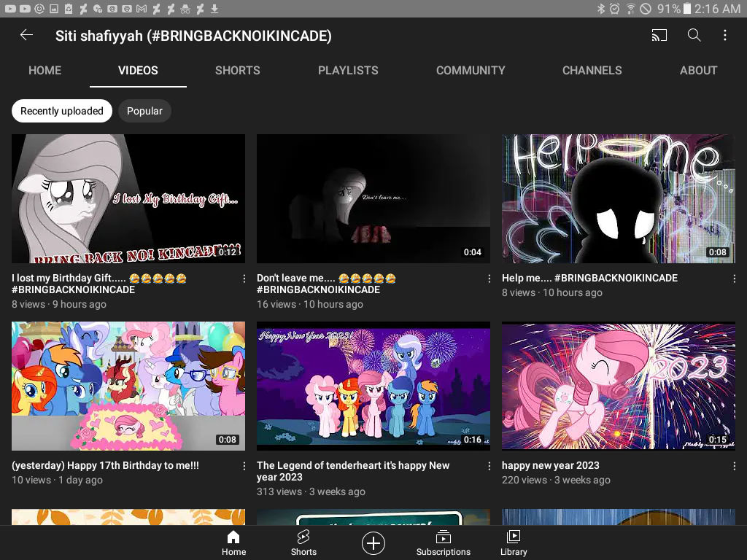Open title 'happy new year 2023'
The height and width of the screenshot is (560, 747).
tap(550, 466)
